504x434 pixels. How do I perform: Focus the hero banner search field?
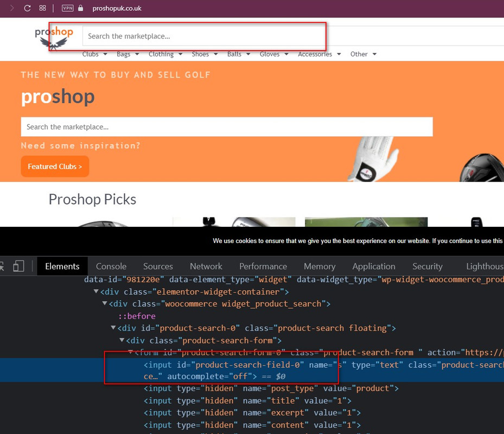pyautogui.click(x=227, y=126)
